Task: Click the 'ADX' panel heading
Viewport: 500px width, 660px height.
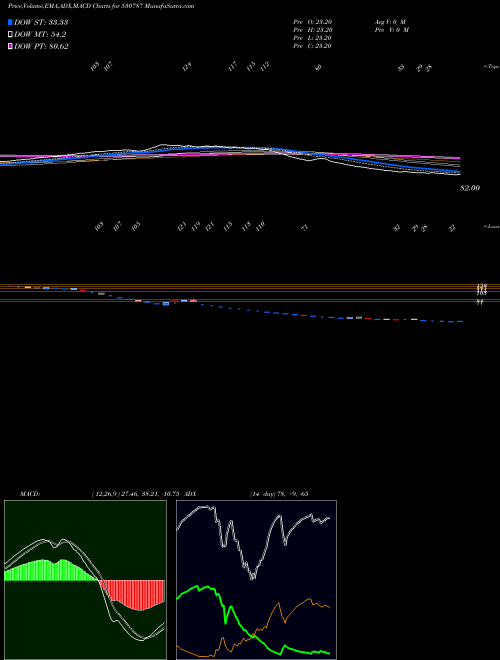Action: point(191,493)
